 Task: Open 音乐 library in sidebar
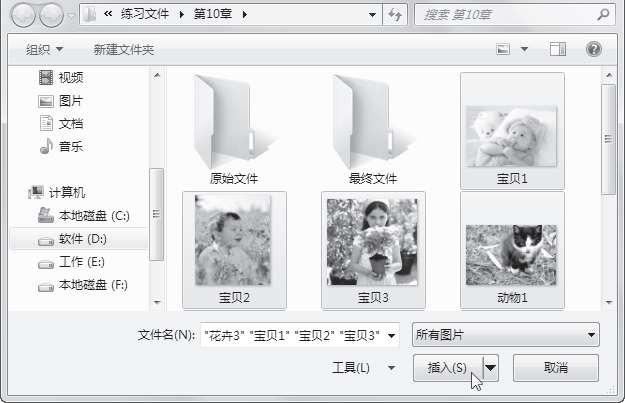point(61,146)
